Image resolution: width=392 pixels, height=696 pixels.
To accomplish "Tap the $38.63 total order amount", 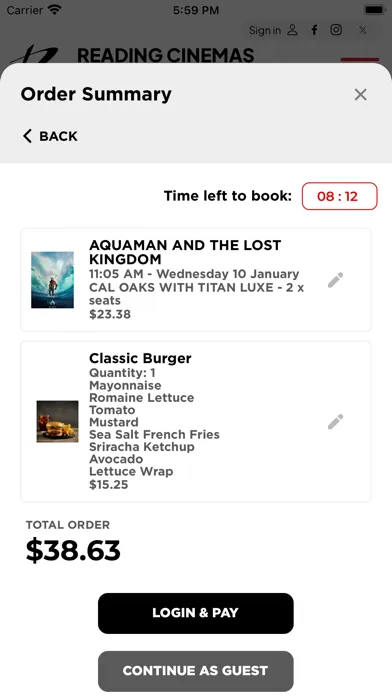I will tap(73, 550).
